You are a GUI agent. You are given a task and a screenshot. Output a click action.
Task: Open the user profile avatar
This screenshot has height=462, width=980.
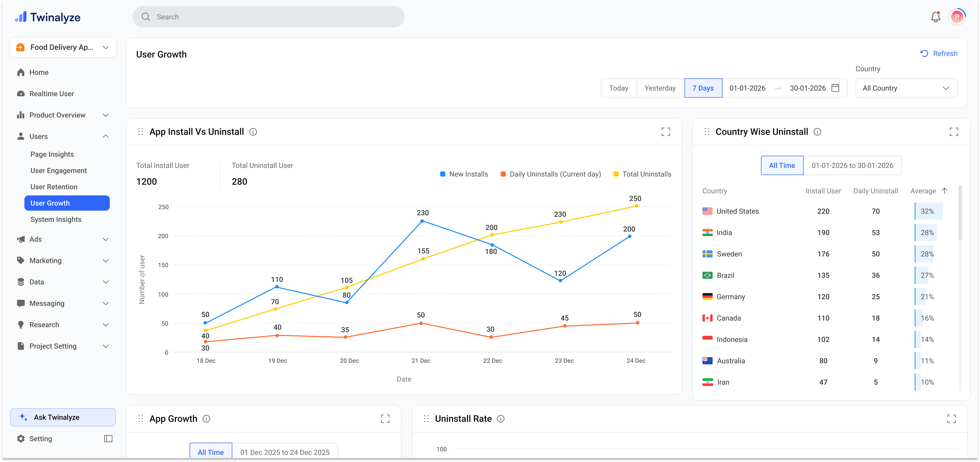click(957, 17)
